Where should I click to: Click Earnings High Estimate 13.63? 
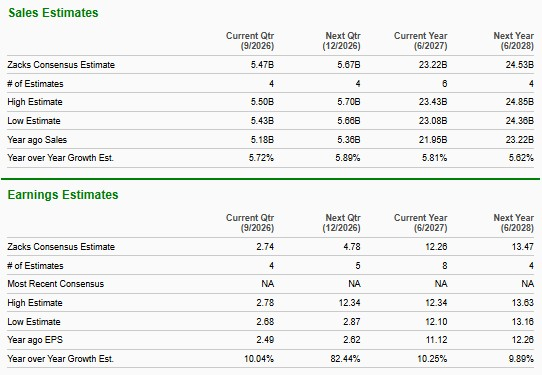523,303
